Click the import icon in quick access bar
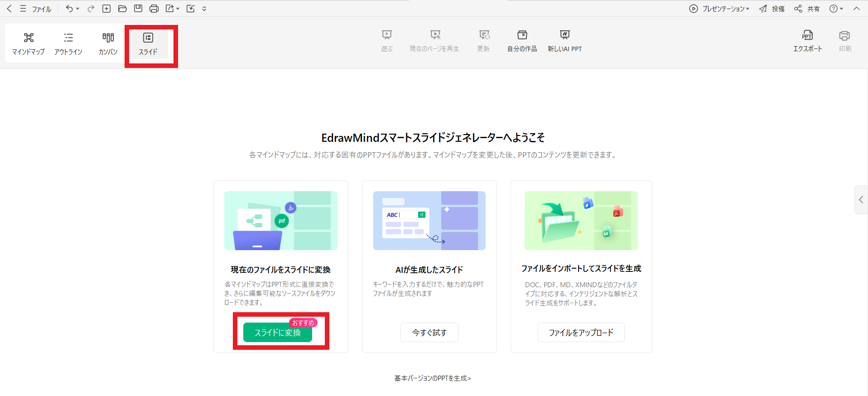 click(191, 9)
